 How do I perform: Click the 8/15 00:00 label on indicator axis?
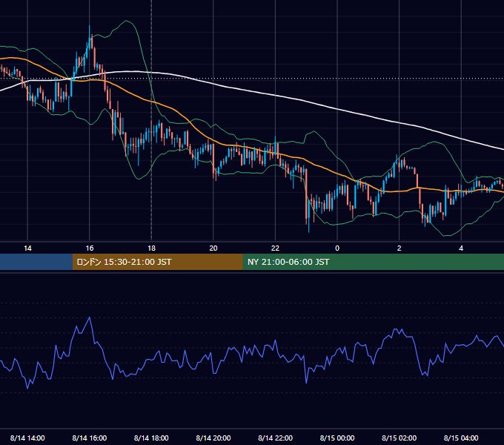tap(337, 438)
